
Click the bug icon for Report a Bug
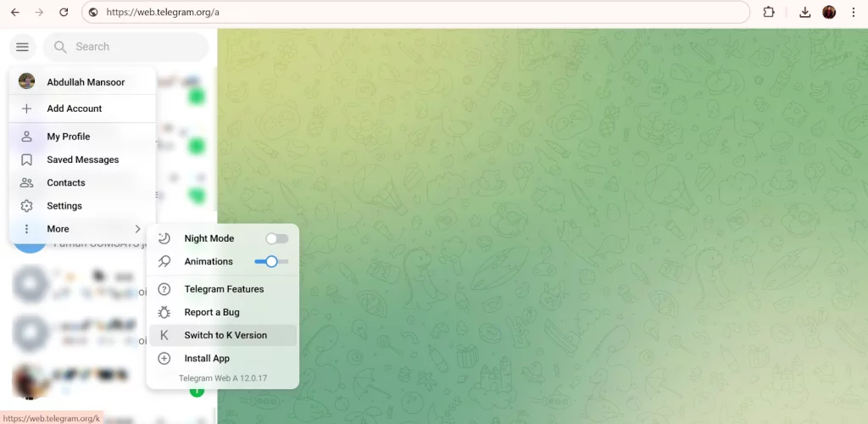(164, 312)
